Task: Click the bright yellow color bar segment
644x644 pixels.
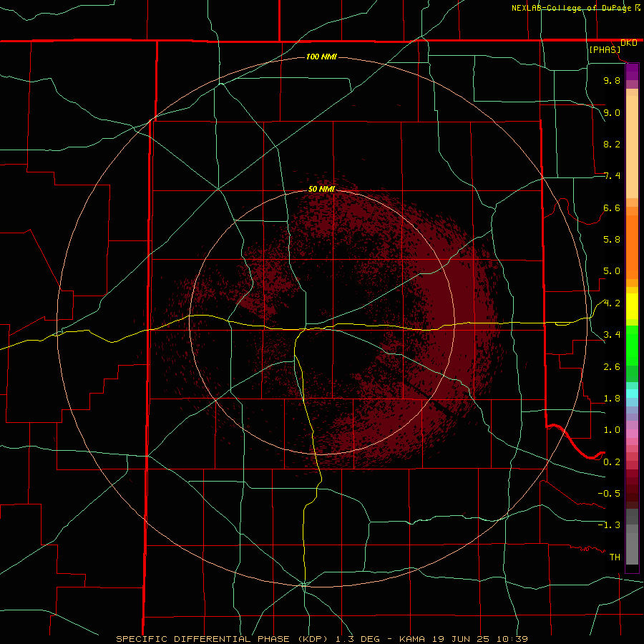Action: pos(632,306)
